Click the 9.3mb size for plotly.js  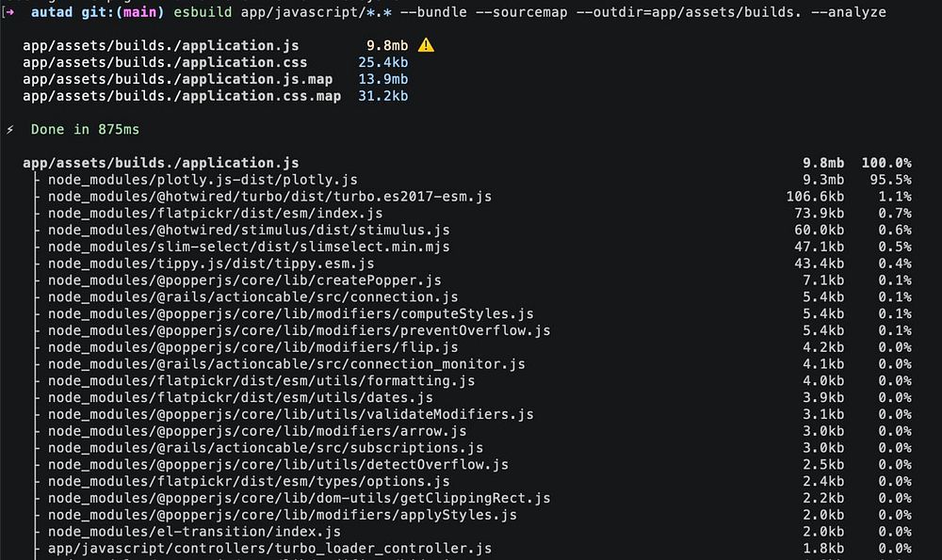[823, 180]
